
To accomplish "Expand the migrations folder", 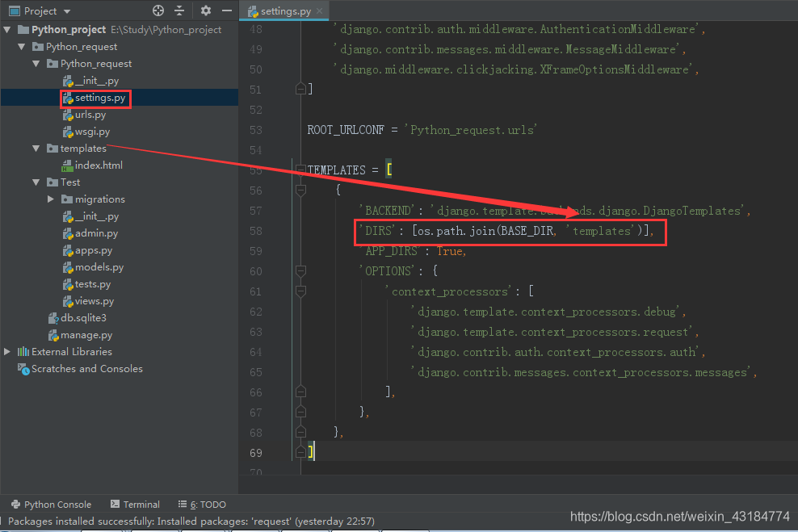I will [50, 199].
